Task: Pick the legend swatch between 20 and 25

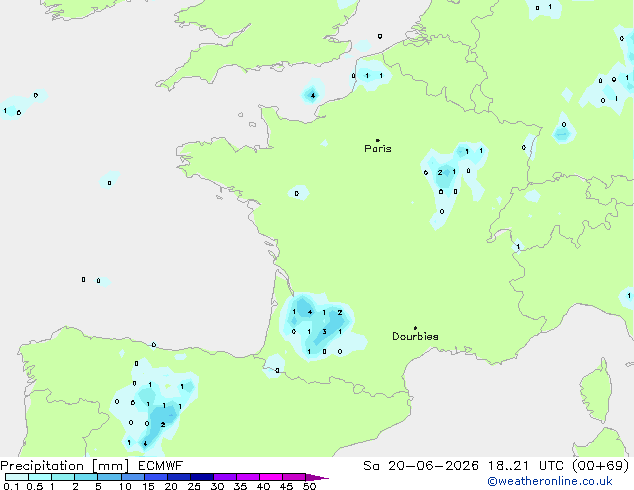Action: coord(179,477)
